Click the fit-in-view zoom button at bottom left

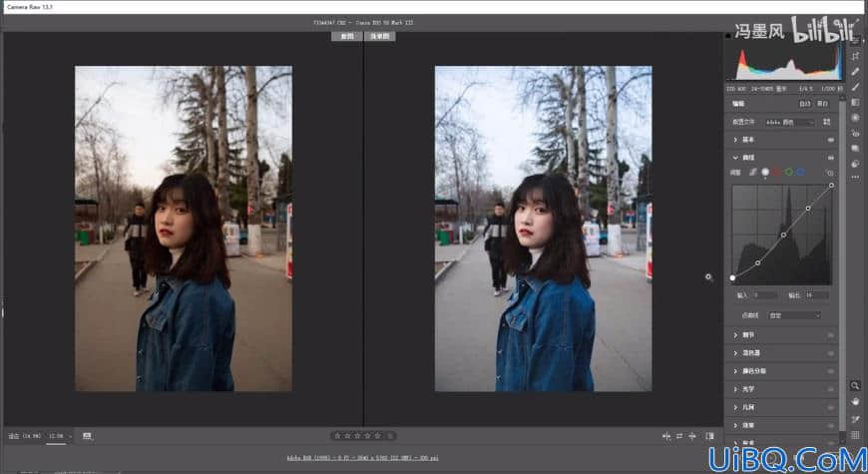(x=24, y=436)
